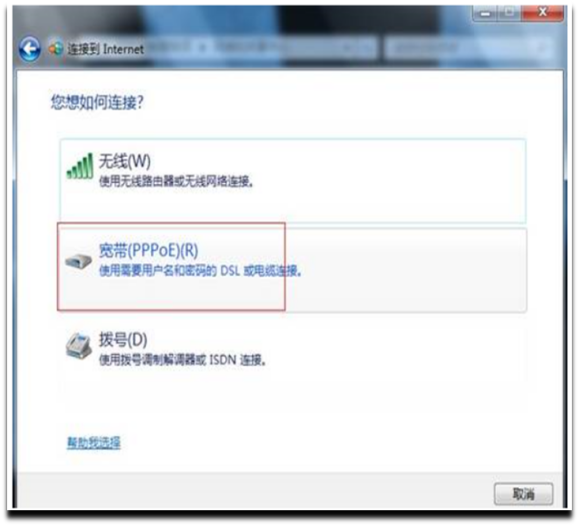Maximize the 连接到 Internet window
This screenshot has height=526, width=579.
click(x=510, y=13)
